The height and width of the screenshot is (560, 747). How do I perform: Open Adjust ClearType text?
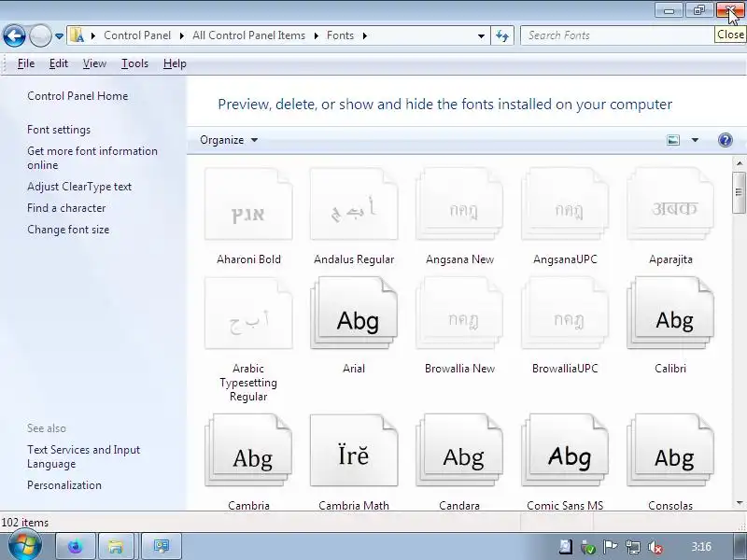pos(79,187)
